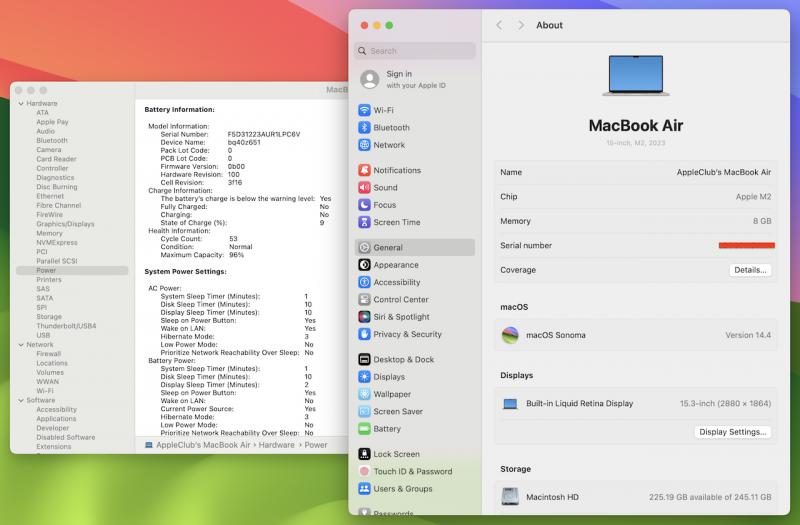Open Displays sun icon
800x525 pixels.
pos(364,377)
